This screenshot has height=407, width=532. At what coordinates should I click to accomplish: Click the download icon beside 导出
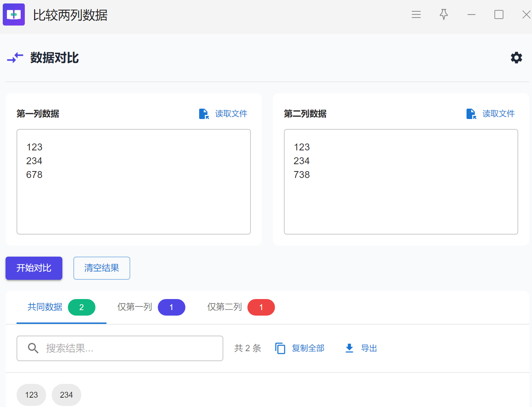tap(349, 348)
